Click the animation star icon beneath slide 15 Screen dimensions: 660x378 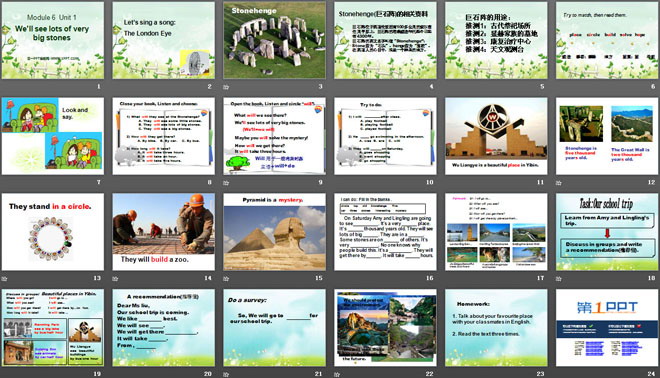(226, 278)
